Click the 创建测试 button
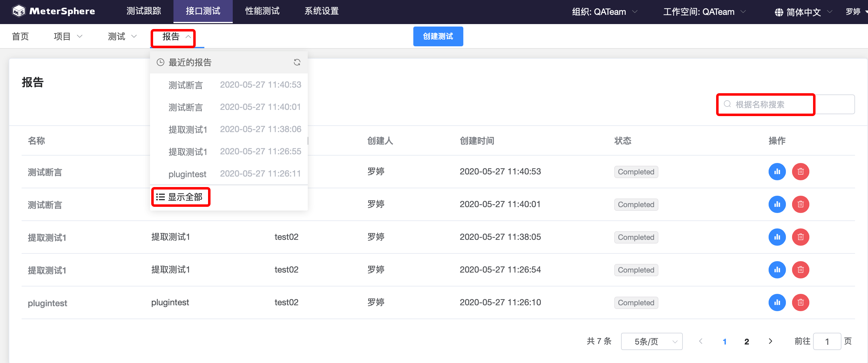868x363 pixels. (438, 36)
